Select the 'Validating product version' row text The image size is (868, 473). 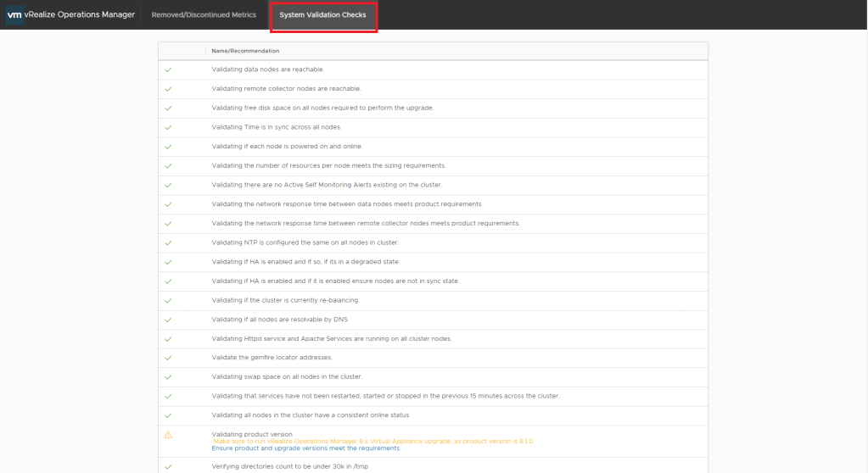point(251,434)
